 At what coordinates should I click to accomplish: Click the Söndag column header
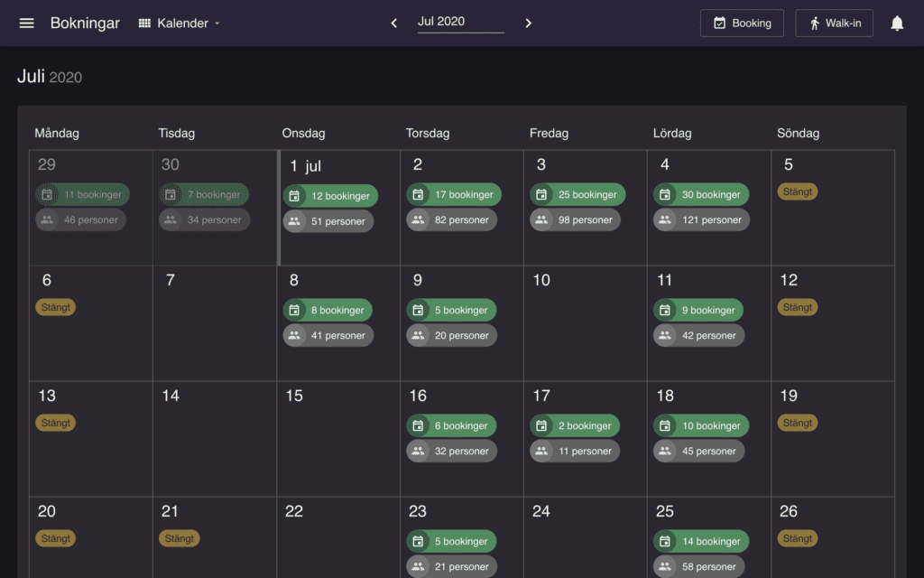(x=798, y=134)
